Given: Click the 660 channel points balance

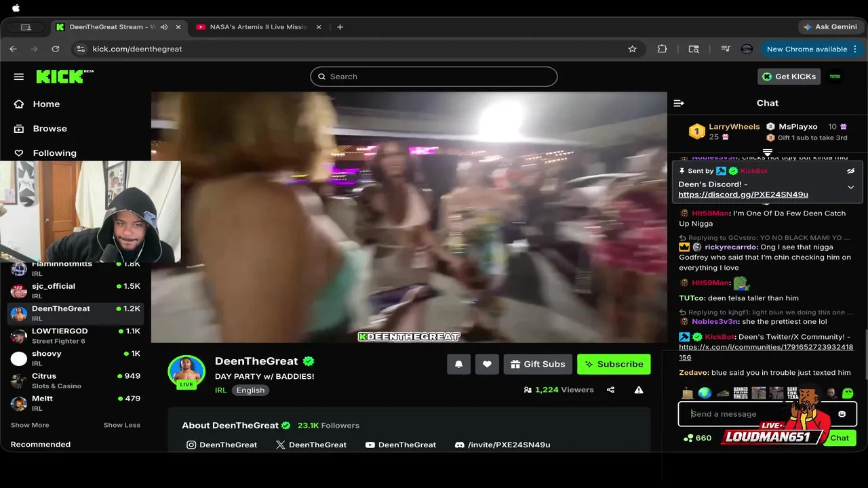Looking at the screenshot, I should (697, 438).
